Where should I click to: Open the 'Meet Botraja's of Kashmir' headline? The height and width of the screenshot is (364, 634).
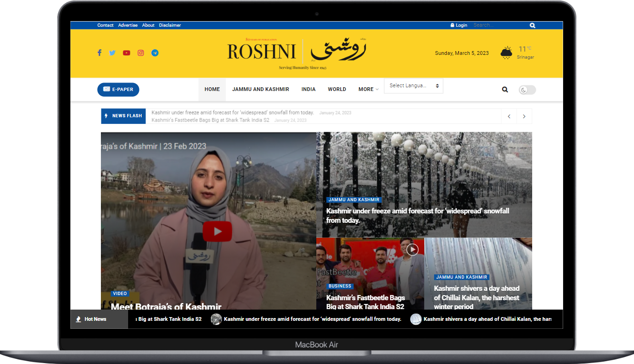pyautogui.click(x=166, y=307)
